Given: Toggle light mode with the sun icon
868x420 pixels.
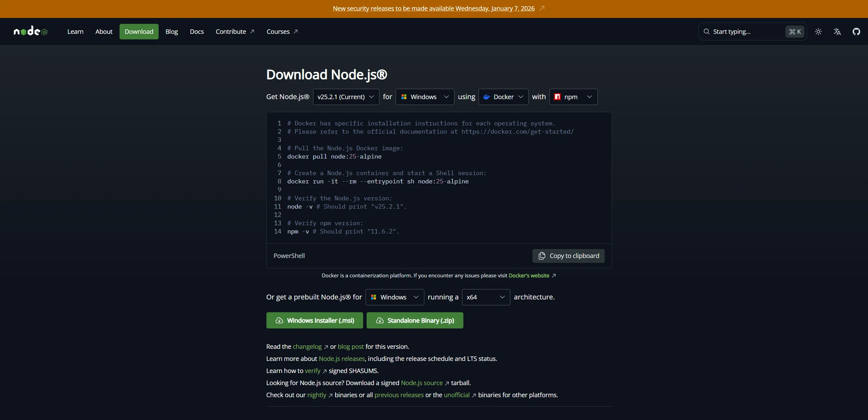Looking at the screenshot, I should pyautogui.click(x=818, y=31).
